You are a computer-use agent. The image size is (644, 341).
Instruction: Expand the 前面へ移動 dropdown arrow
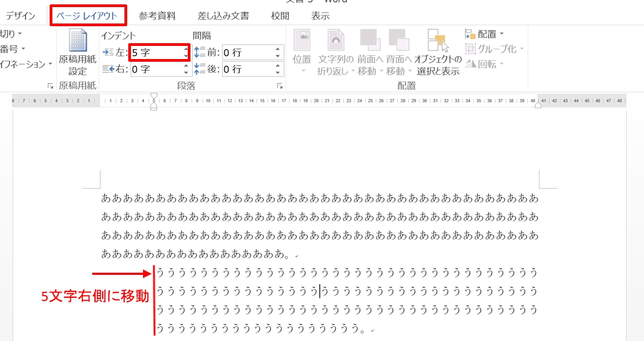[381, 72]
